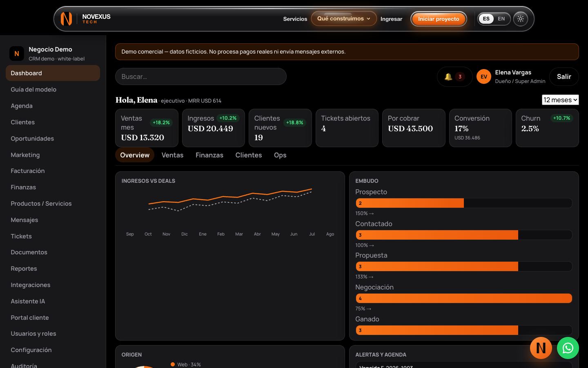Open Mensajes in the sidebar
Viewport: 588px width, 368px height.
coord(53,220)
